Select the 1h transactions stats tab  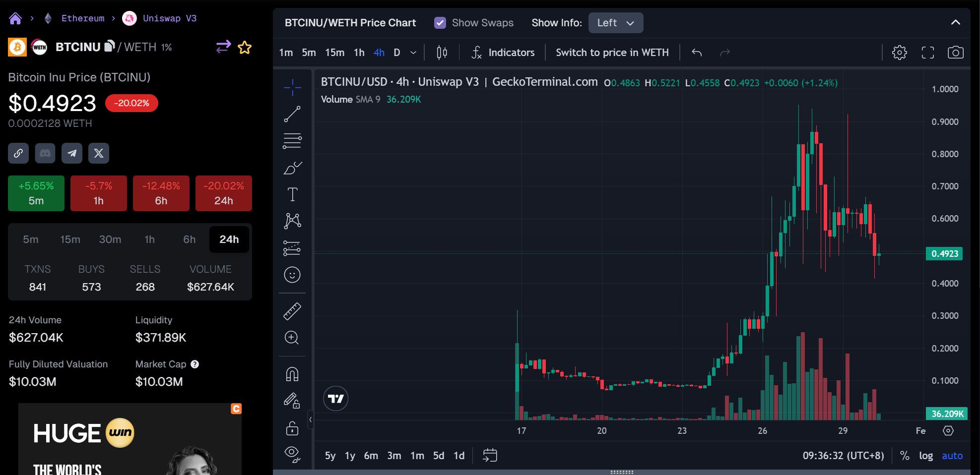(150, 239)
